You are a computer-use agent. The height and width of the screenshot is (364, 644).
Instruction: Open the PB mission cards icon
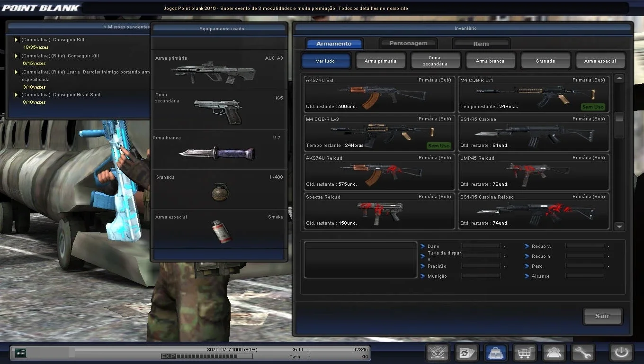466,353
